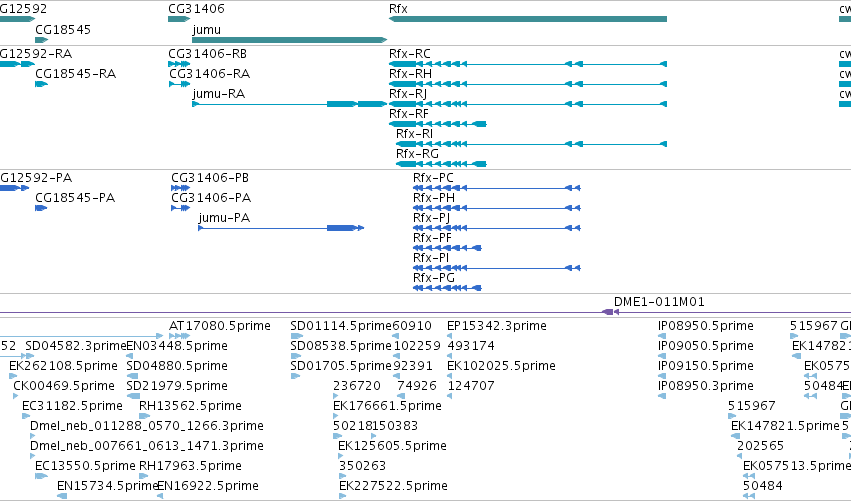Select the EC31182.5prime EST label

tap(72, 407)
